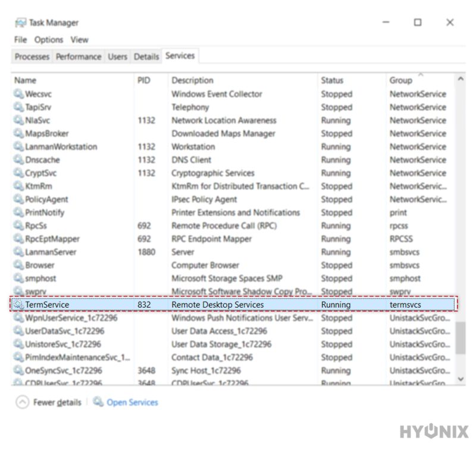
Task: Click the gear icon beside Browser service
Action: pyautogui.click(x=20, y=265)
